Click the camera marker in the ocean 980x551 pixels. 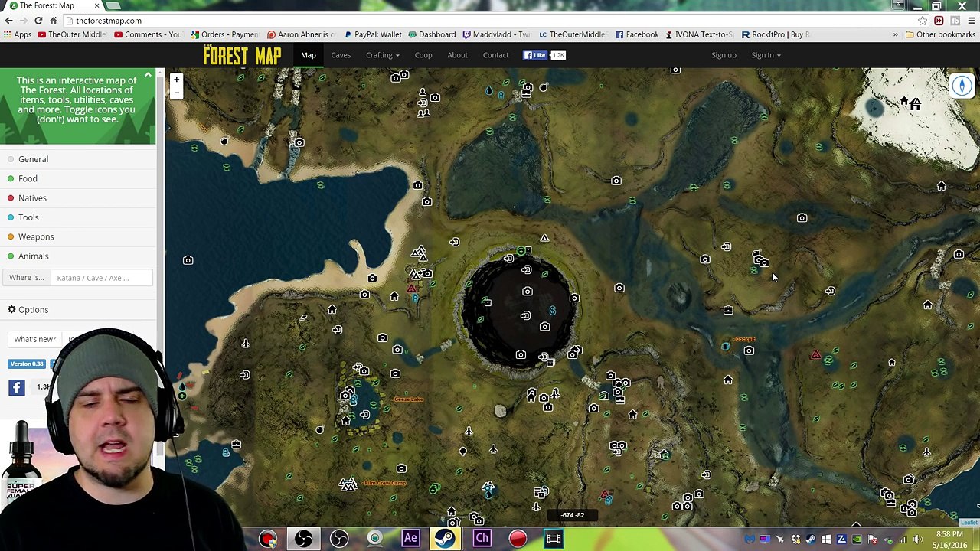point(188,260)
